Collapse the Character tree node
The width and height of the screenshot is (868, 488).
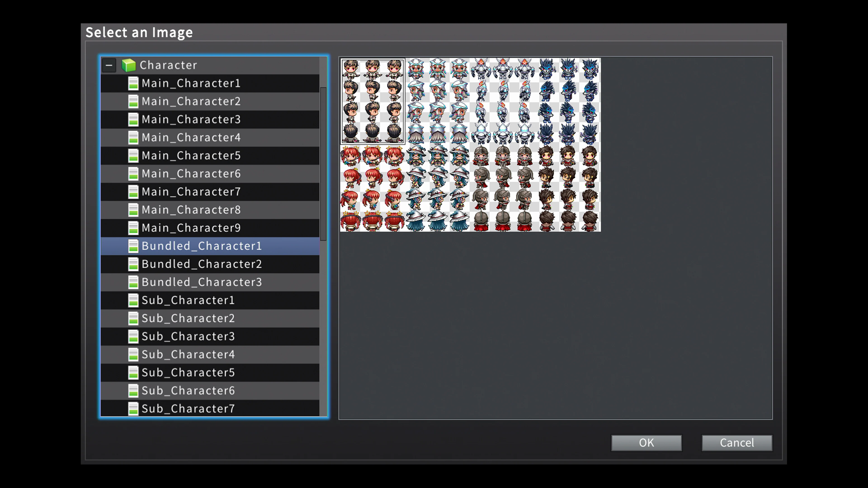click(x=109, y=65)
